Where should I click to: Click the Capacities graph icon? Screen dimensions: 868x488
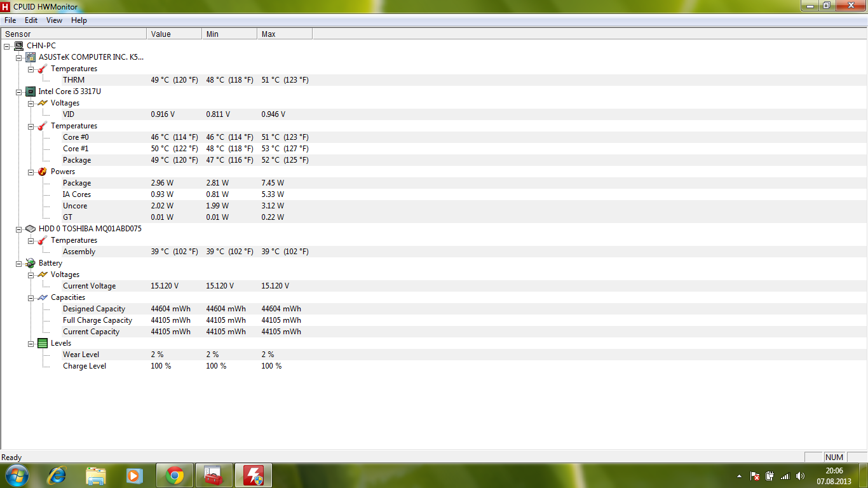coord(43,297)
